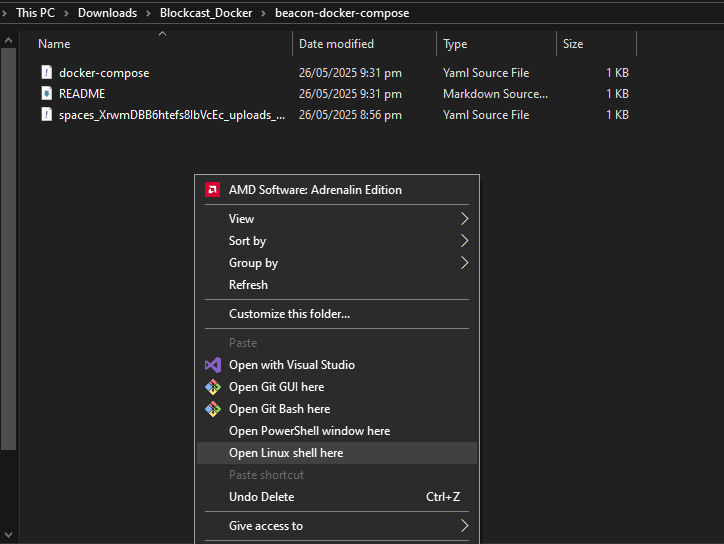The width and height of the screenshot is (724, 544).
Task: Click the Git GUI icon
Action: point(212,387)
